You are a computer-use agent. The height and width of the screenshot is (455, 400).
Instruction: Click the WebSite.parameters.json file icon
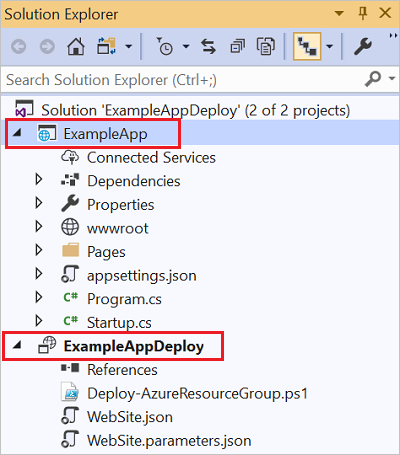pos(70,439)
